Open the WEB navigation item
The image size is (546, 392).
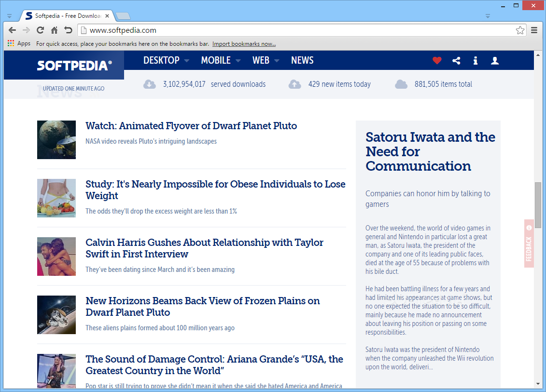pos(261,60)
